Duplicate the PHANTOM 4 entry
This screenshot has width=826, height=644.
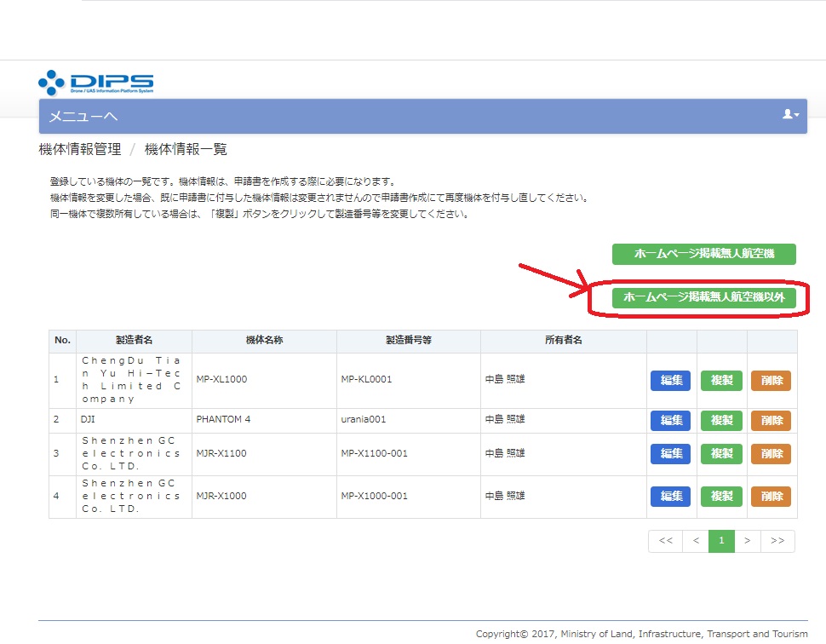pyautogui.click(x=721, y=420)
